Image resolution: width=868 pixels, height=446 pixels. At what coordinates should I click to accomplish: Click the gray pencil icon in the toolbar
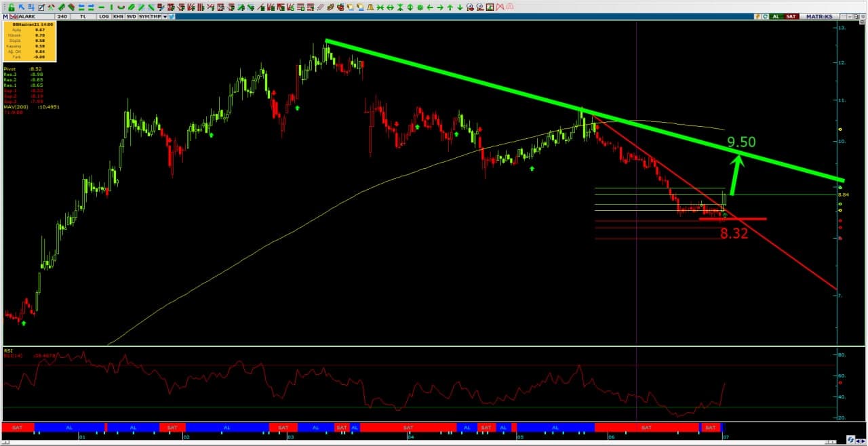[x=321, y=7]
